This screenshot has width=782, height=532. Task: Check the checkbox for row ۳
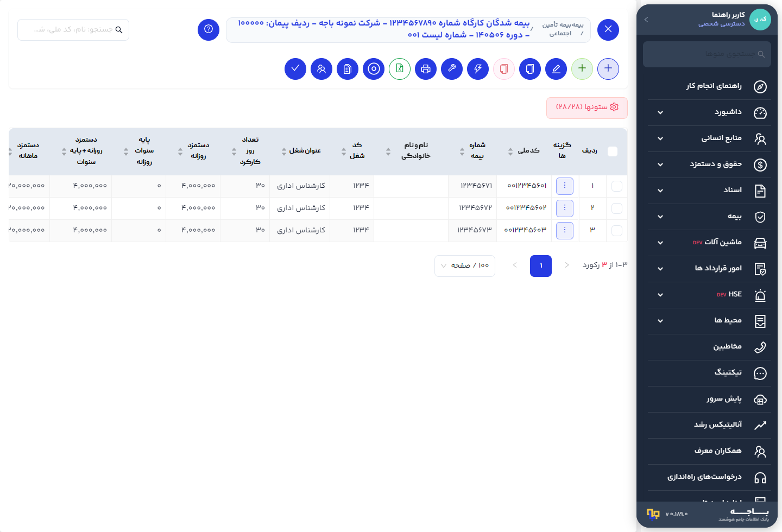[x=617, y=231]
